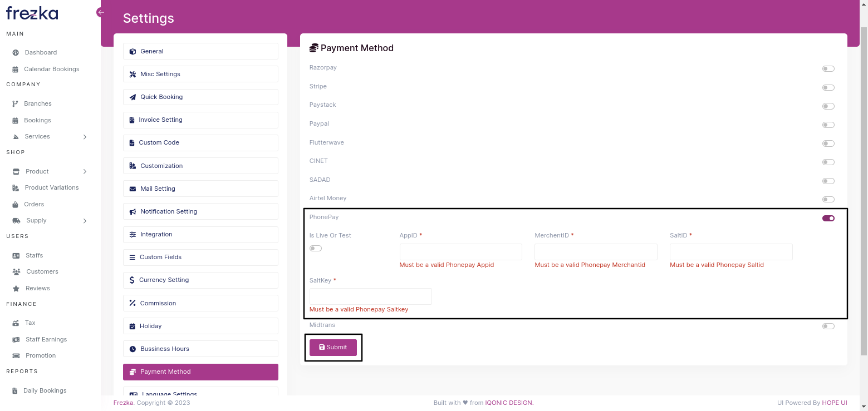
Task: Click the Orders bag icon
Action: (x=16, y=205)
